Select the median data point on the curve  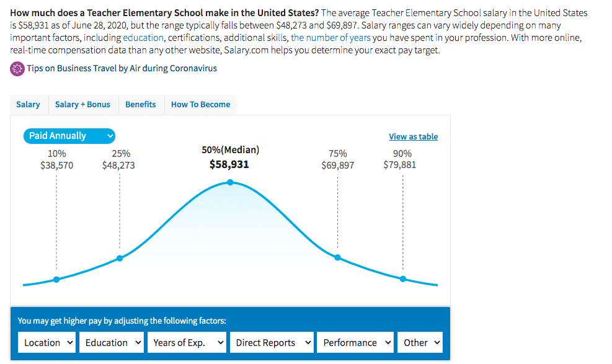(230, 182)
